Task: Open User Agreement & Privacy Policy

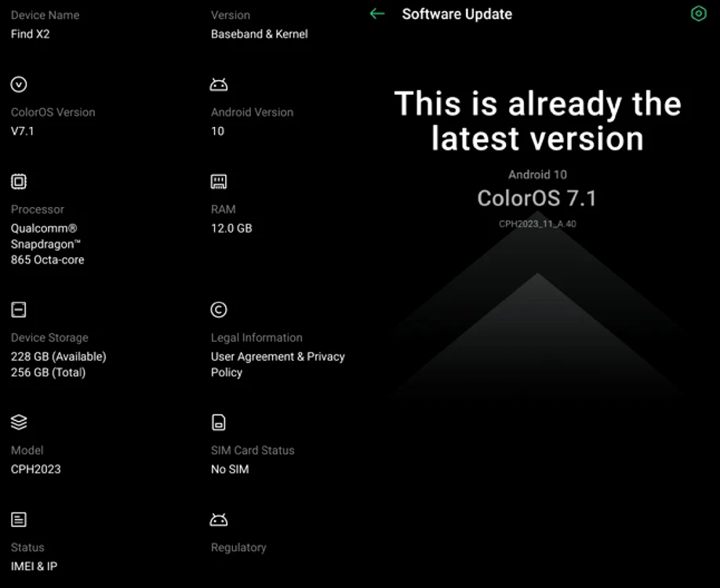Action: point(278,365)
